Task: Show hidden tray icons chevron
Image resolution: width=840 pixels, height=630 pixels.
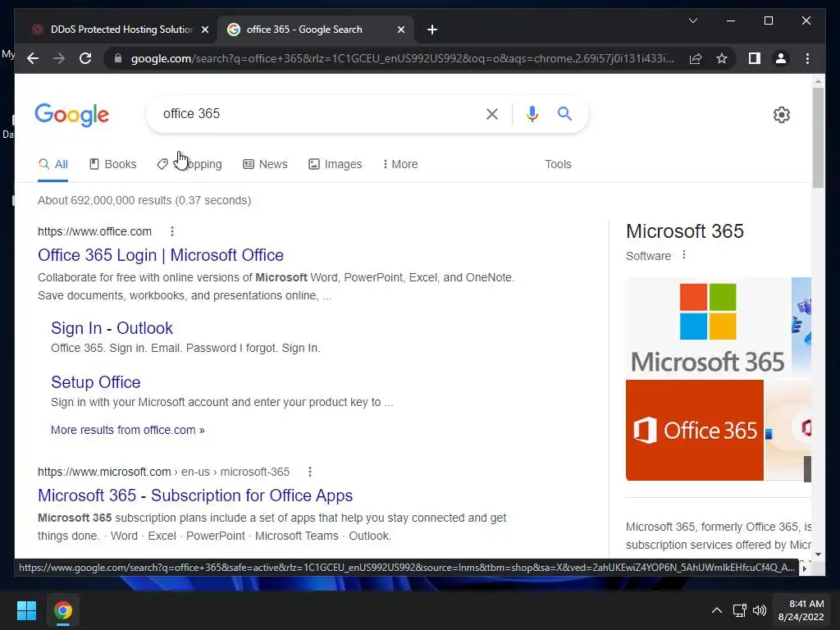Action: 716,610
